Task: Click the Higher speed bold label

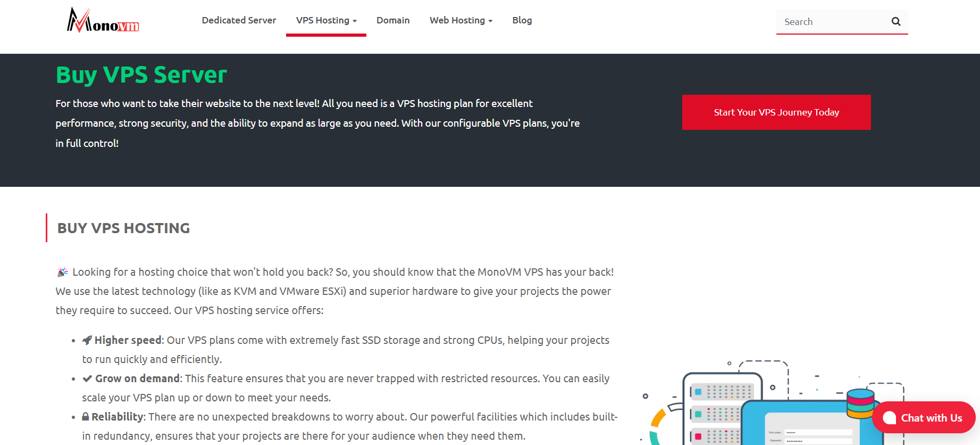Action: (128, 340)
